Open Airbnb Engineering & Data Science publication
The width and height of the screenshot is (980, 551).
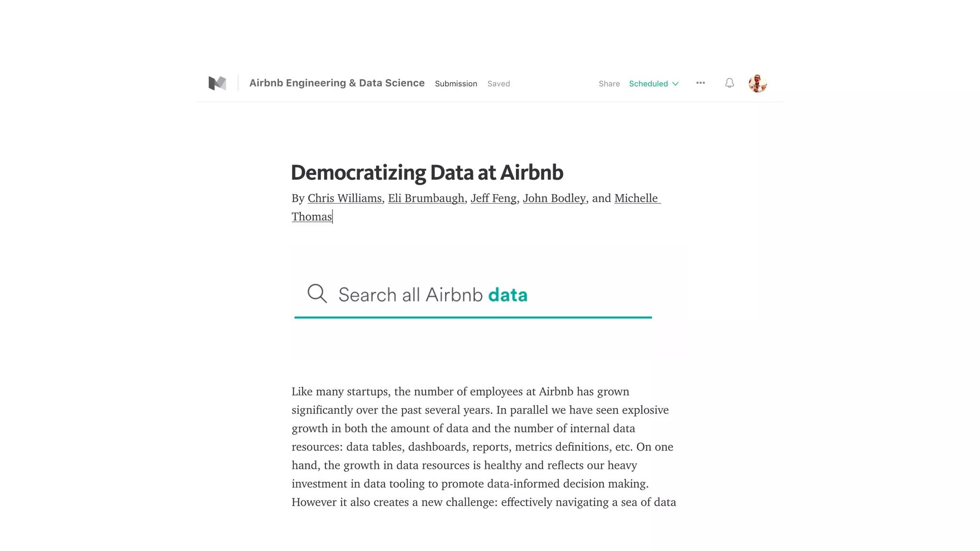[x=336, y=83]
